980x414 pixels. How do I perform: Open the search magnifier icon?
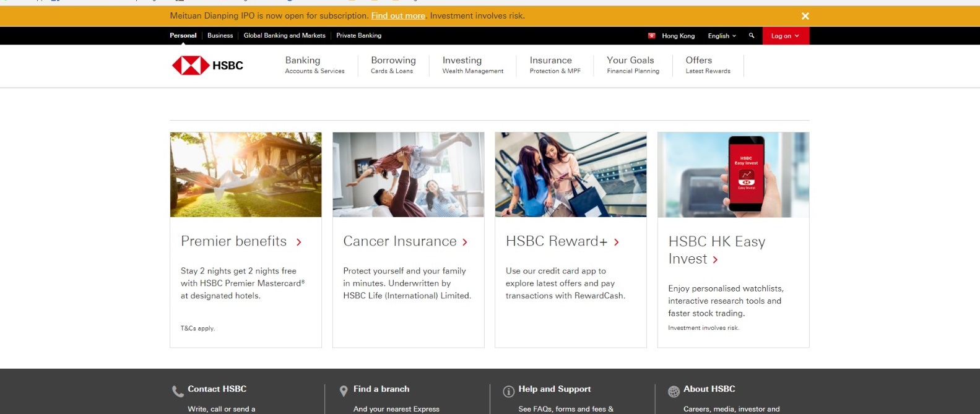coord(752,36)
